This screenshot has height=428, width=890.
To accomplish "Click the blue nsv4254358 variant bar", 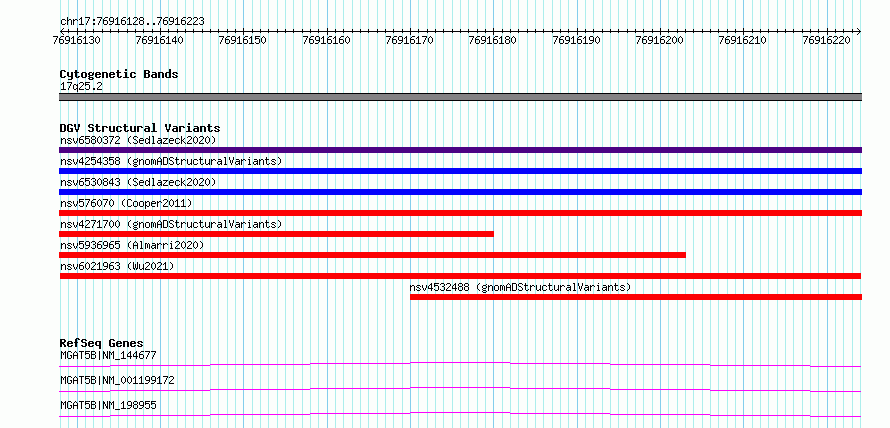I will tap(460, 171).
